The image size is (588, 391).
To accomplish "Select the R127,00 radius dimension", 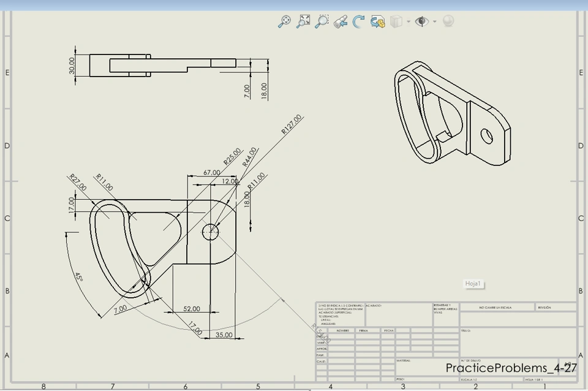I will (x=292, y=124).
